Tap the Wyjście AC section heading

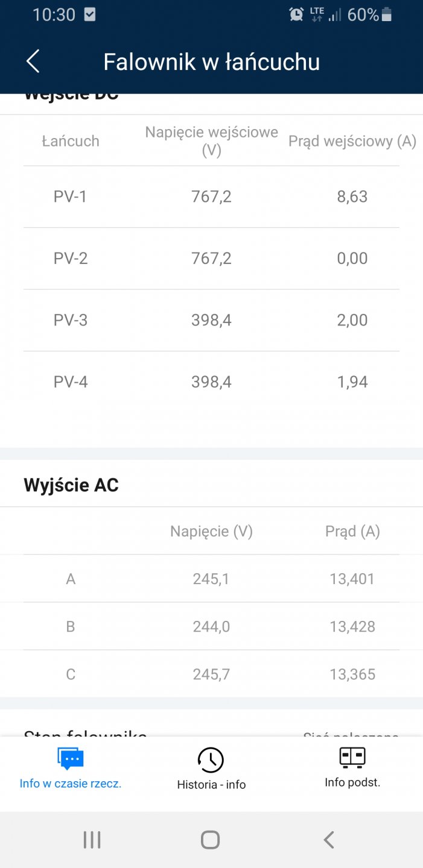71,485
